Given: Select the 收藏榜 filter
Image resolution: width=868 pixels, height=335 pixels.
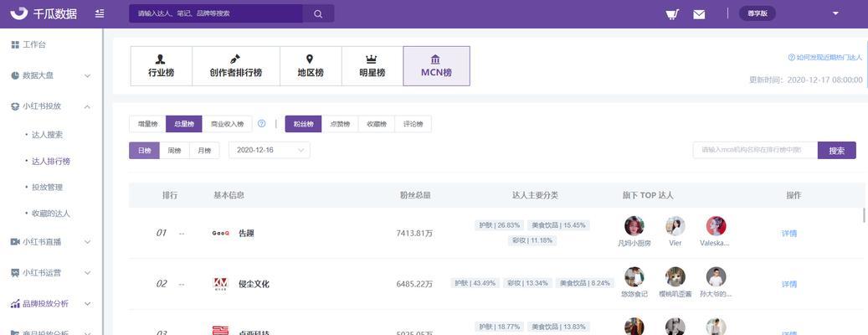Looking at the screenshot, I should pyautogui.click(x=377, y=124).
